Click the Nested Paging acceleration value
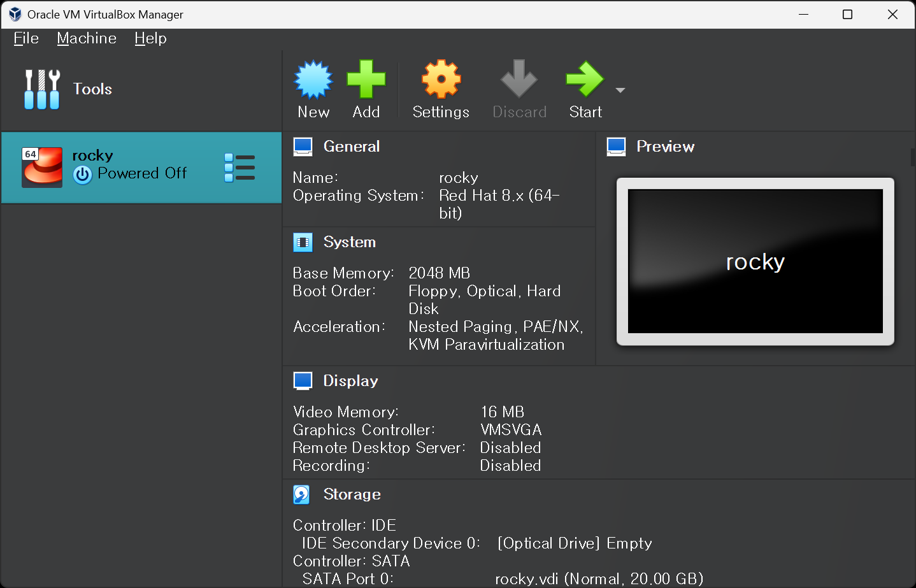The width and height of the screenshot is (916, 588). tap(496, 336)
